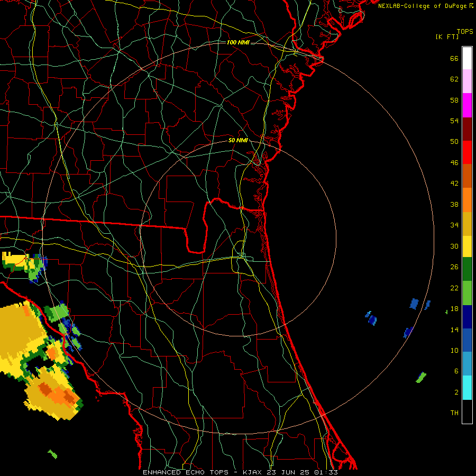Click the small green echo at the bottom left
The height and width of the screenshot is (476, 476).
(x=52, y=454)
